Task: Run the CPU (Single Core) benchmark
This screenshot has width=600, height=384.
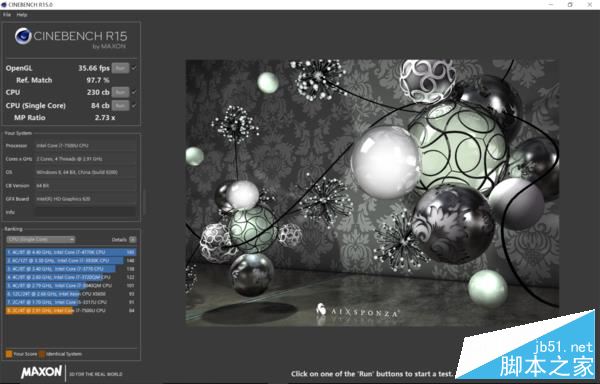Action: tap(120, 106)
